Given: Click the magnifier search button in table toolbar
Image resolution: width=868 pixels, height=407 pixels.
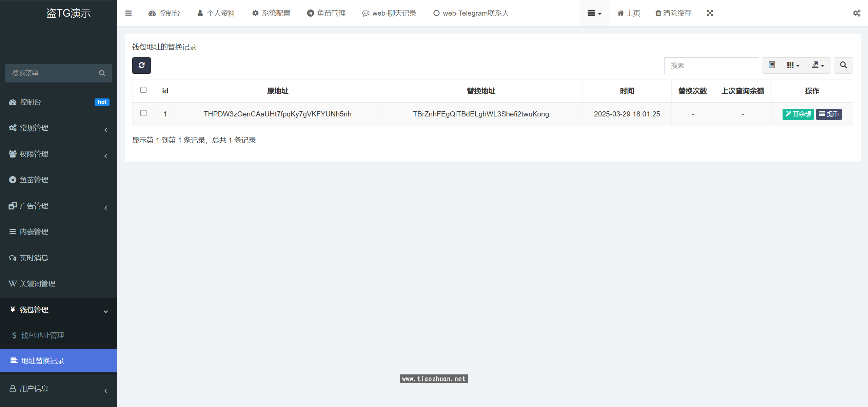Looking at the screenshot, I should point(843,65).
